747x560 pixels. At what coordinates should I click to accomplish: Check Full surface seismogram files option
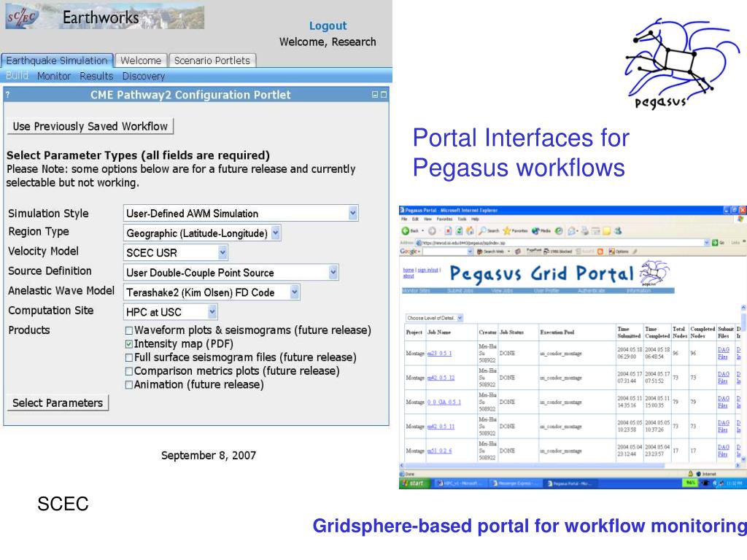pyautogui.click(x=128, y=357)
